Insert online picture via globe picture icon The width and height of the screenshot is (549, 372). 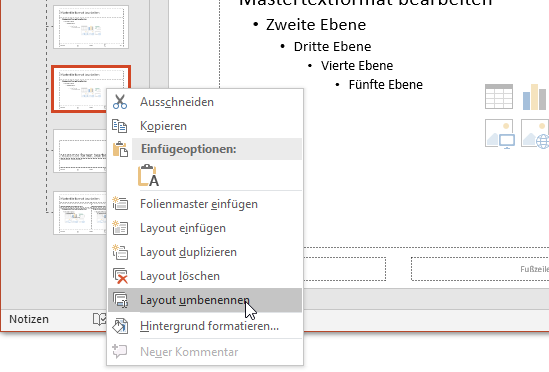535,133
